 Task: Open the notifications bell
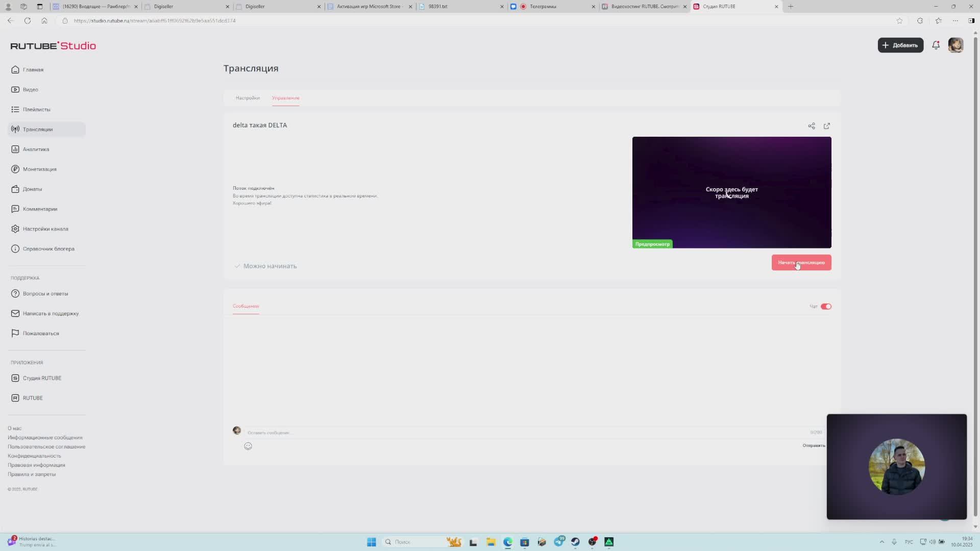pyautogui.click(x=936, y=45)
